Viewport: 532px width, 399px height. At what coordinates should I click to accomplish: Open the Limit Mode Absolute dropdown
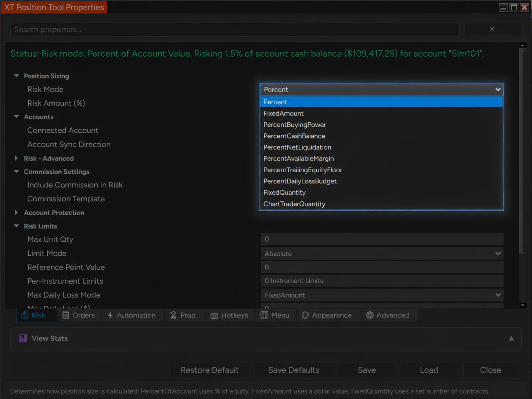pyautogui.click(x=382, y=254)
